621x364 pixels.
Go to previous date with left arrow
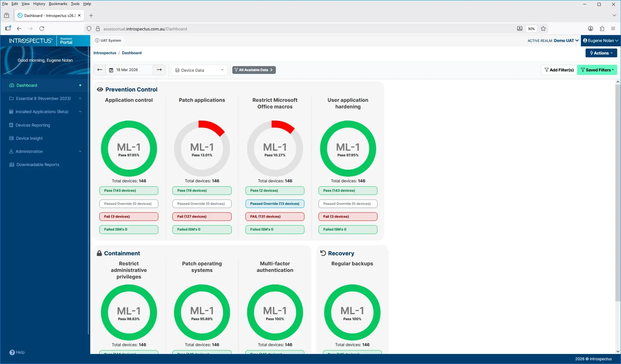pyautogui.click(x=100, y=70)
